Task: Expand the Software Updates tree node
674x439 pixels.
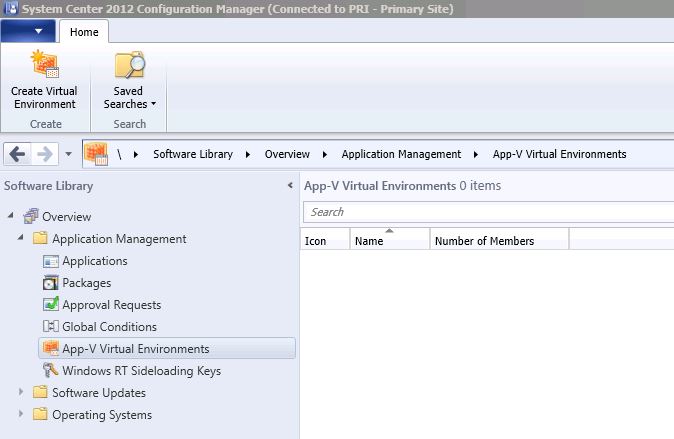Action: (x=21, y=392)
